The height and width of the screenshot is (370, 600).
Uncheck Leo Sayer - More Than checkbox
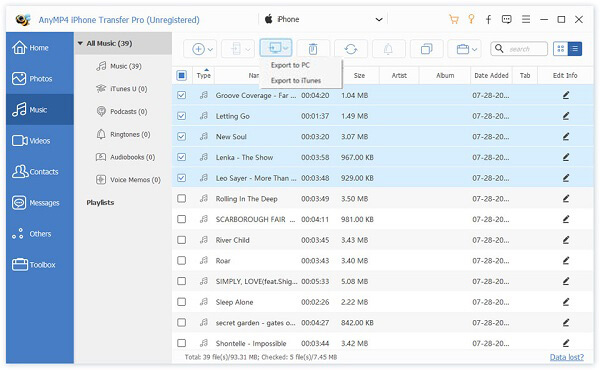click(x=182, y=178)
